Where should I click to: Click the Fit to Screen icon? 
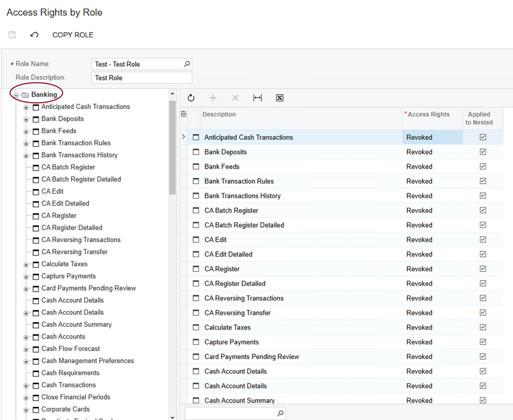click(257, 98)
